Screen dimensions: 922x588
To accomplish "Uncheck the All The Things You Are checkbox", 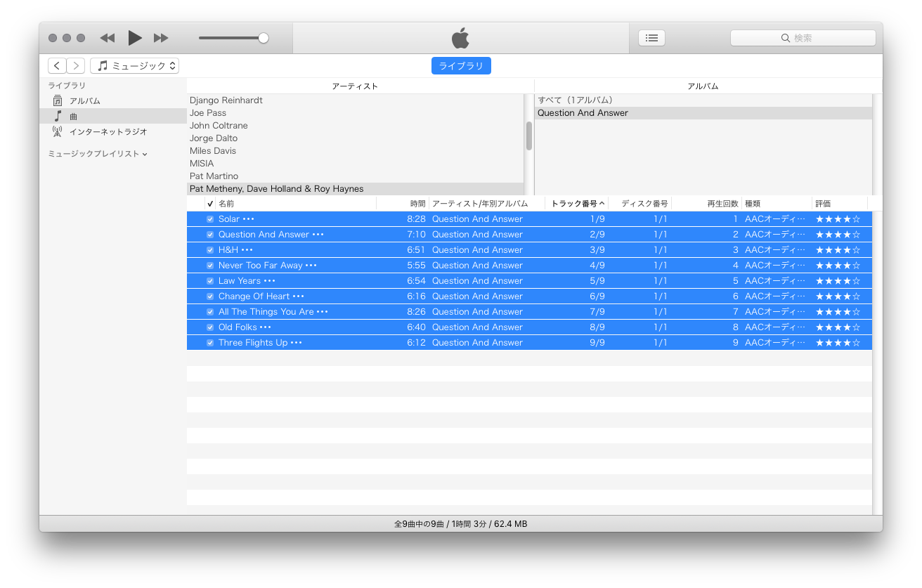I will (x=210, y=312).
